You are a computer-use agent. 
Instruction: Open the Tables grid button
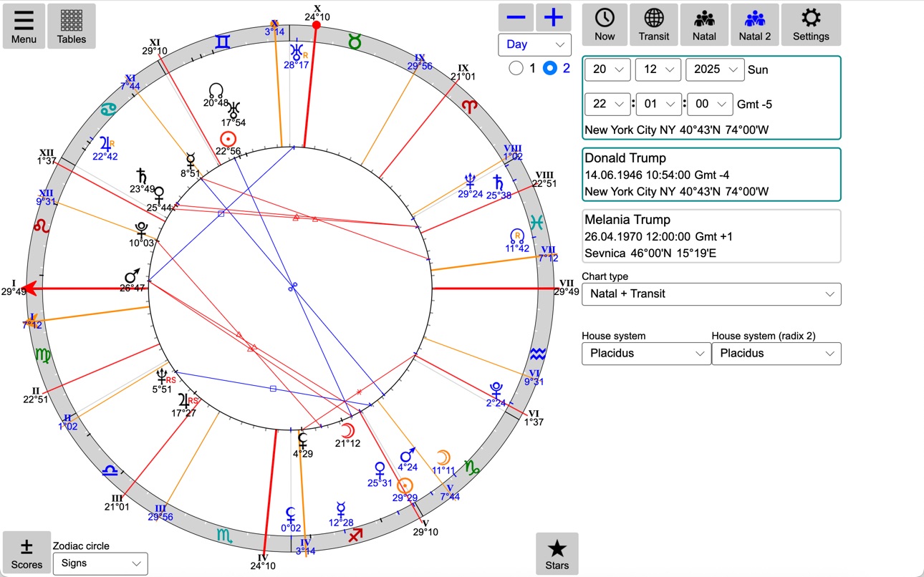click(72, 26)
